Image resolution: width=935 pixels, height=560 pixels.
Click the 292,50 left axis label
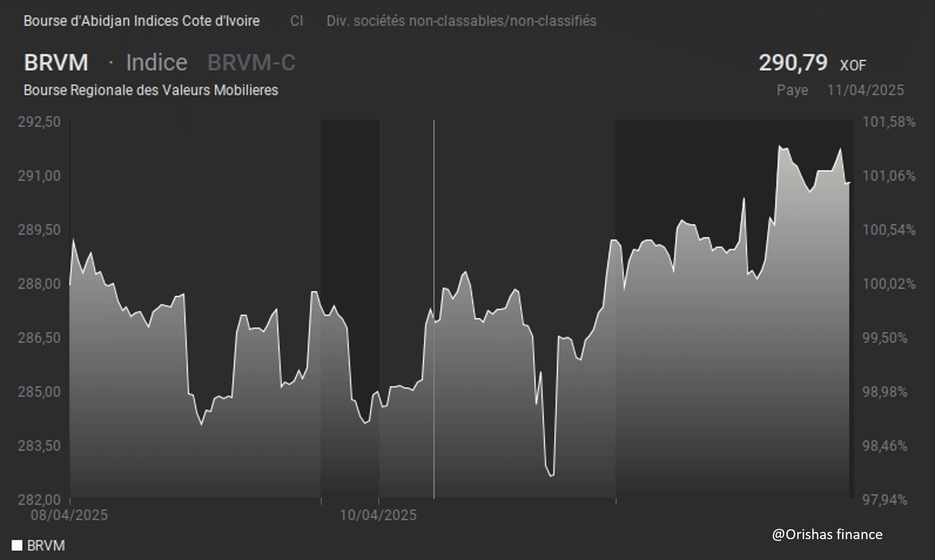click(39, 122)
